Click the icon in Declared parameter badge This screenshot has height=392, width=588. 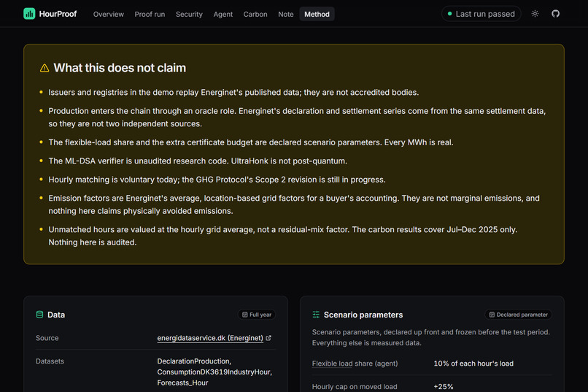click(492, 315)
